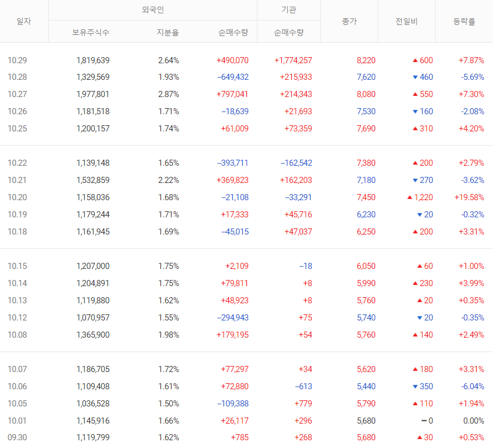The height and width of the screenshot is (448, 496).
Task: Select foreign net buy +785
Action: (x=240, y=437)
